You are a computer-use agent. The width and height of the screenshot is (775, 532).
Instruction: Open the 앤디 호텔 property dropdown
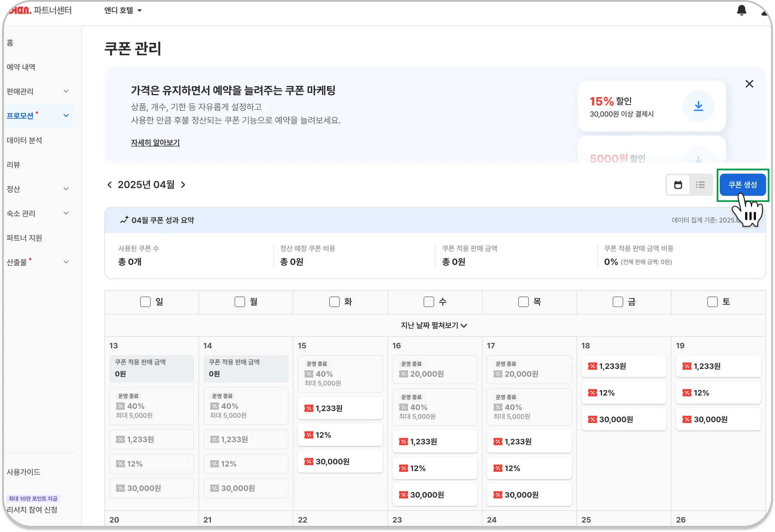click(x=123, y=11)
